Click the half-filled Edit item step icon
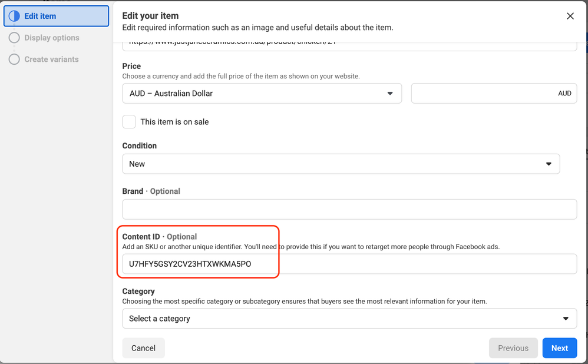Image resolution: width=588 pixels, height=364 pixels. pos(14,16)
